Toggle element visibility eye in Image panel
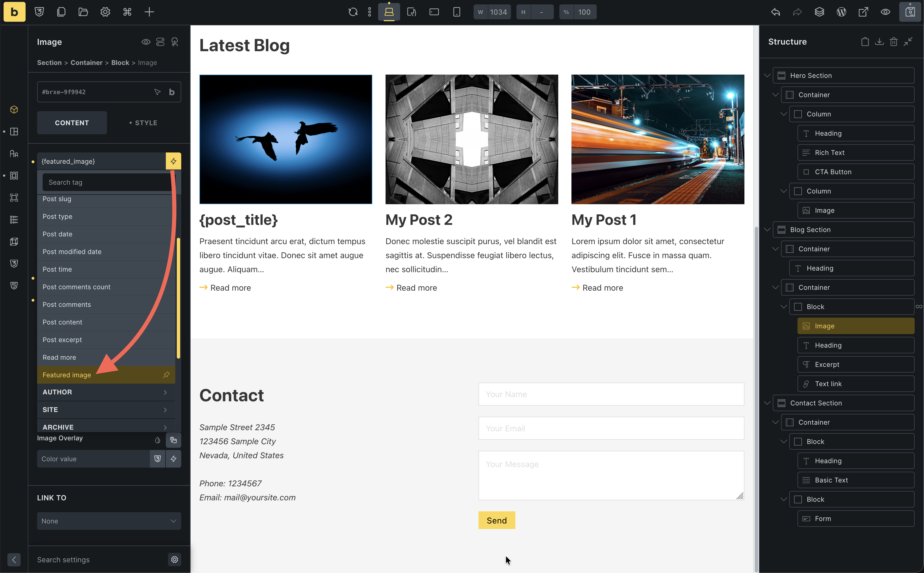 tap(146, 42)
